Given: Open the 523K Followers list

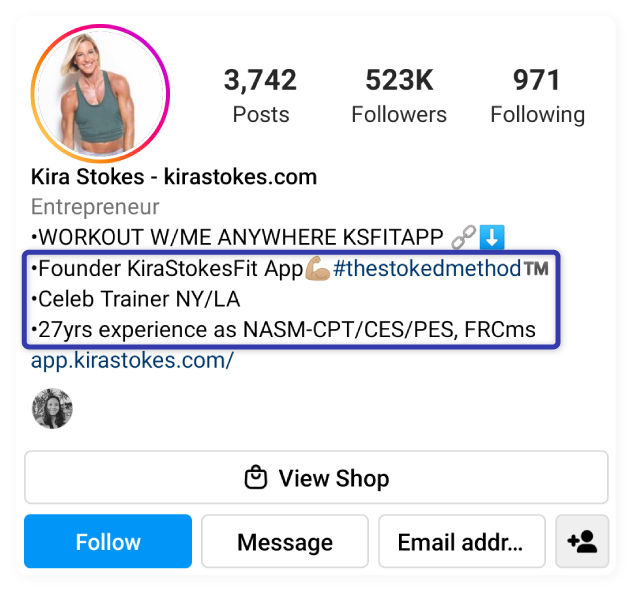Looking at the screenshot, I should point(398,96).
